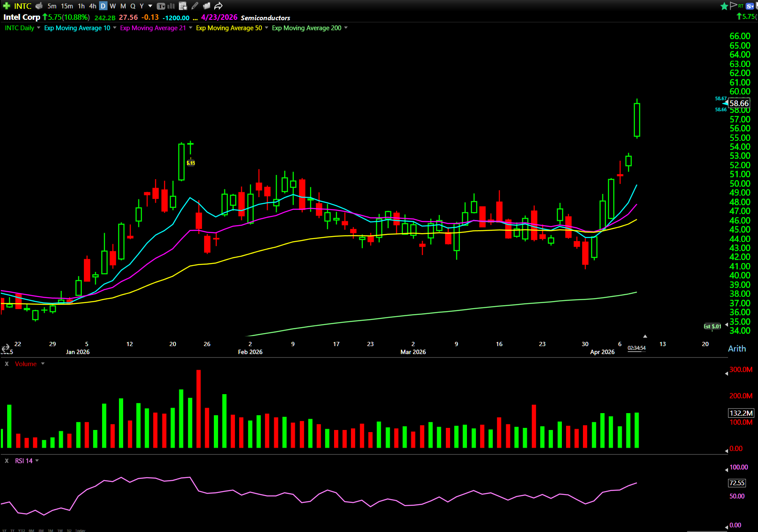The image size is (758, 532).
Task: Click the horizontal arrows icon on time axis
Action: point(5,348)
